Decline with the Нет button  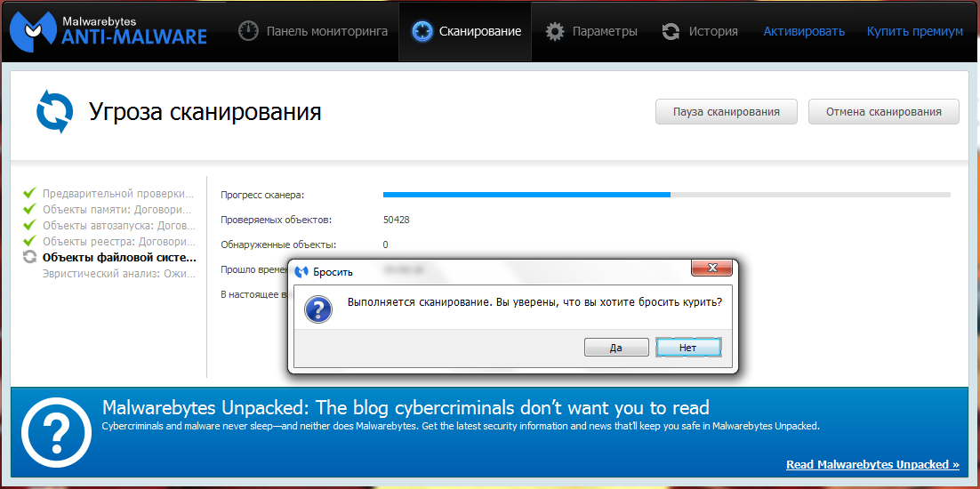(688, 348)
